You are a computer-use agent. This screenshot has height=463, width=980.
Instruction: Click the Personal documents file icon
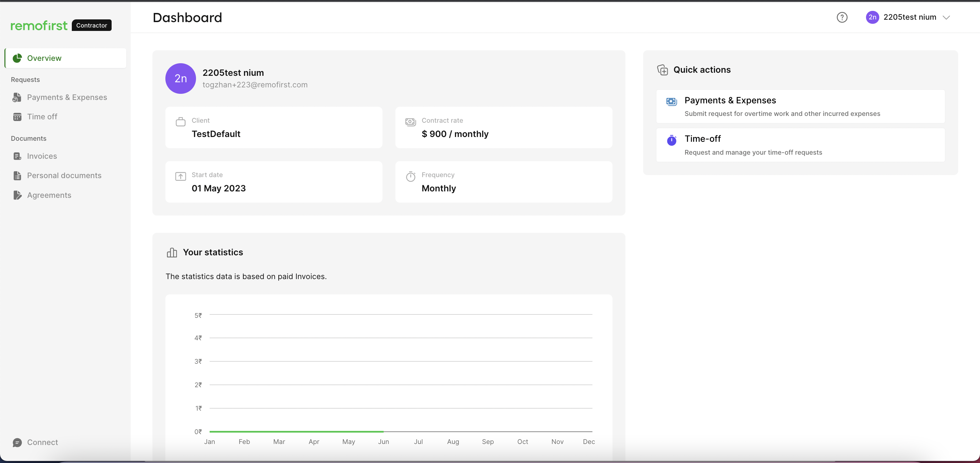point(17,175)
